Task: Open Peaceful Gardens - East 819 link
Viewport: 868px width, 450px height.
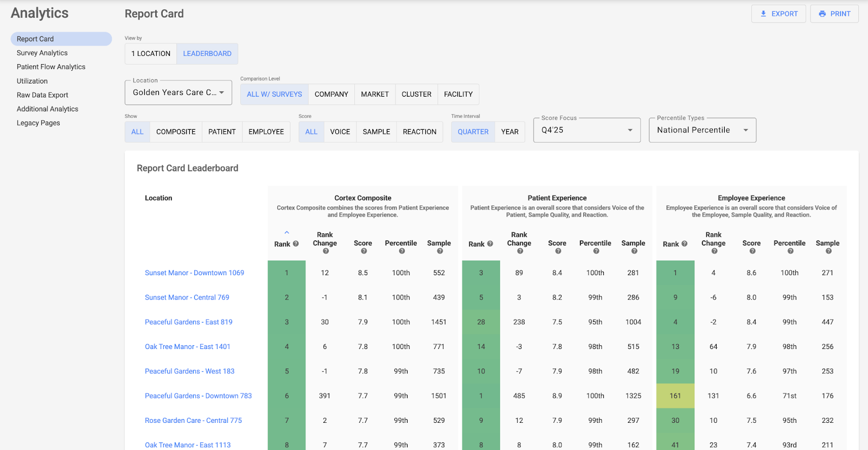Action: [x=188, y=322]
